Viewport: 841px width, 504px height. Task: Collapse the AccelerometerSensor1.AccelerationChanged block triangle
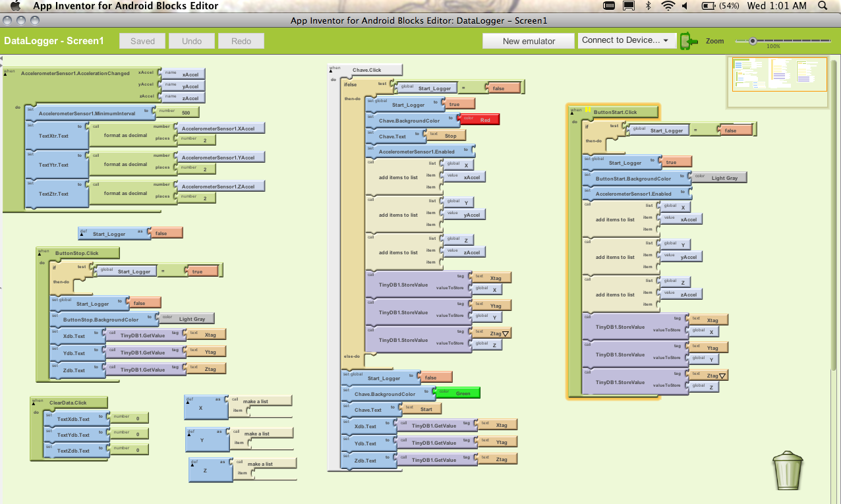pos(6,74)
